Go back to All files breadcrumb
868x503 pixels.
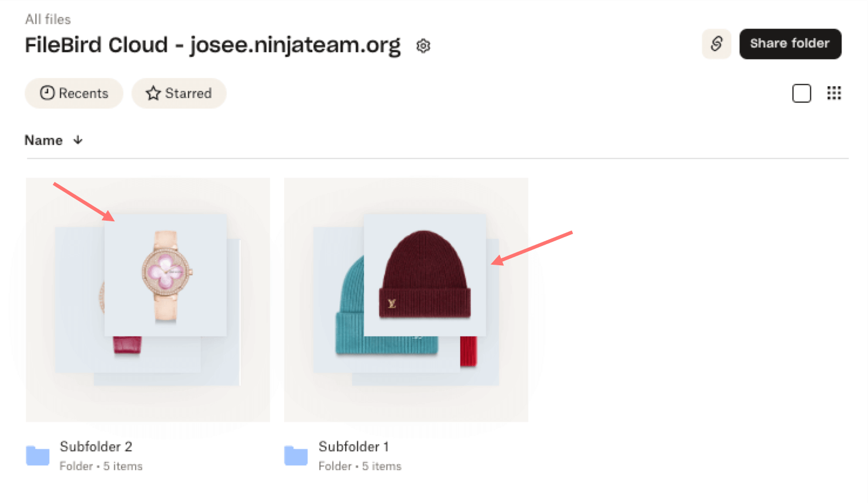pyautogui.click(x=48, y=19)
